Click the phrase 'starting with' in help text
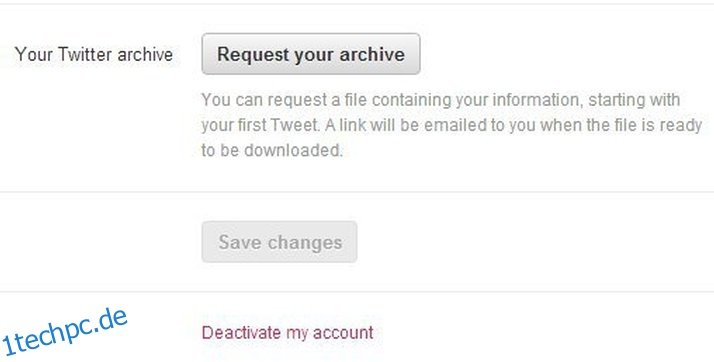This screenshot has height=362, width=714. (x=634, y=100)
